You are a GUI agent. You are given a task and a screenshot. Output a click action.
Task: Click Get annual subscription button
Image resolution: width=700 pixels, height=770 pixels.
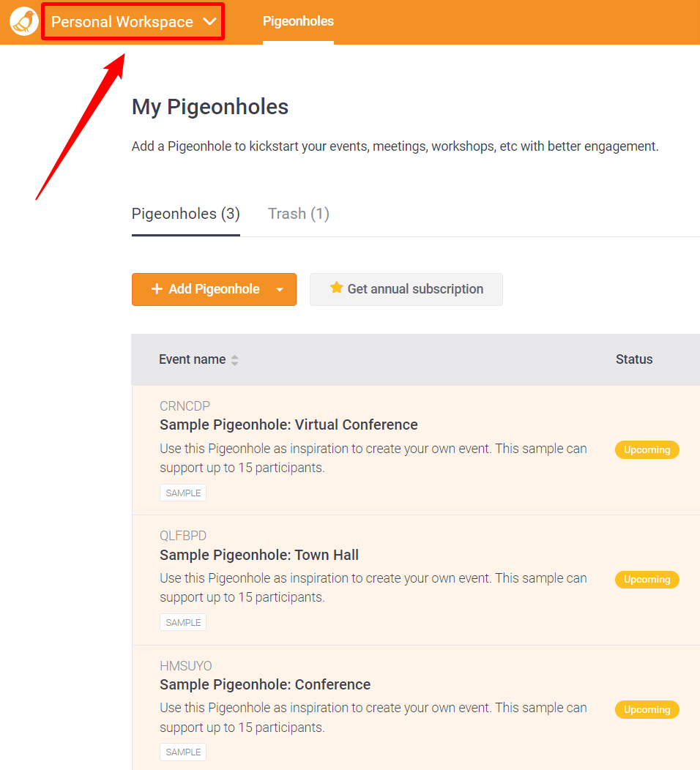pos(406,289)
